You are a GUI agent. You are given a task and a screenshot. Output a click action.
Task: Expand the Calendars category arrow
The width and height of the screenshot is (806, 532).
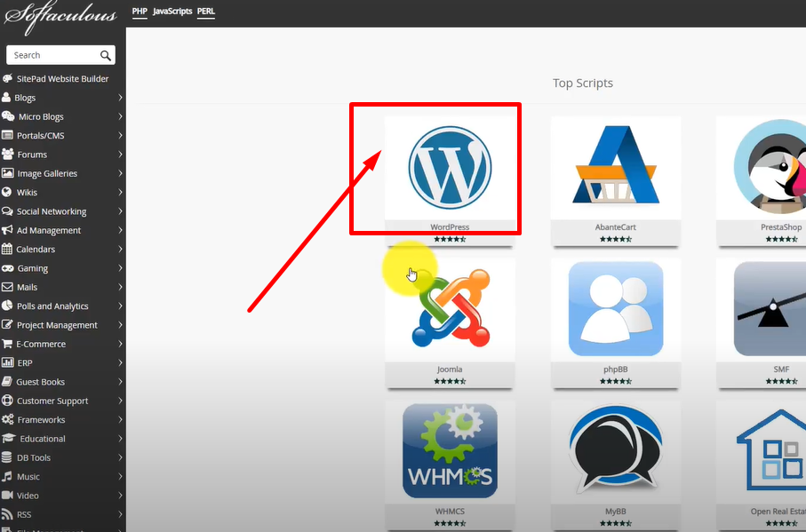click(120, 250)
